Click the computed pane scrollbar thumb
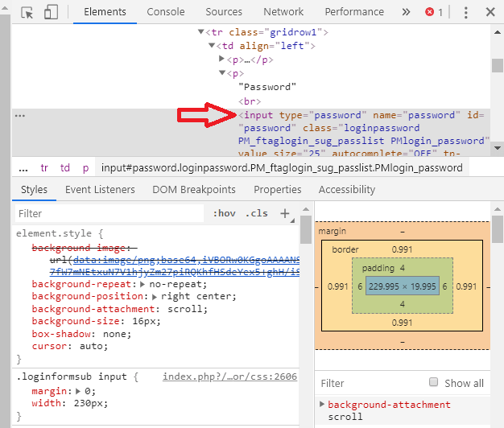 [x=498, y=229]
